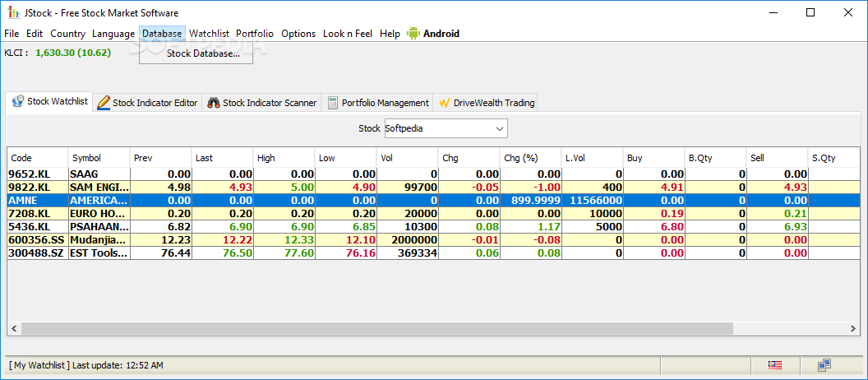868x380 pixels.
Task: Switch to the Stock Indicator Editor tab
Action: point(147,103)
